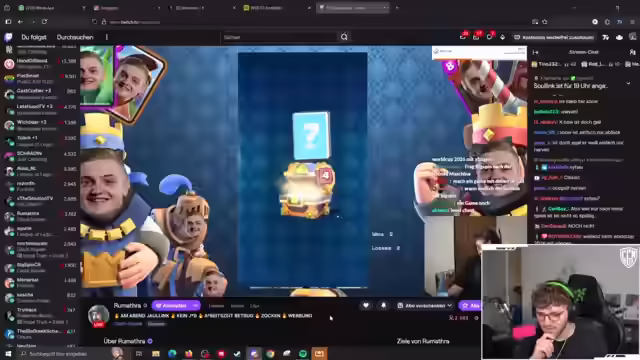Screen dimensions: 640x360
Task: Open the 'Du folgst' tab
Action: pyautogui.click(x=34, y=37)
